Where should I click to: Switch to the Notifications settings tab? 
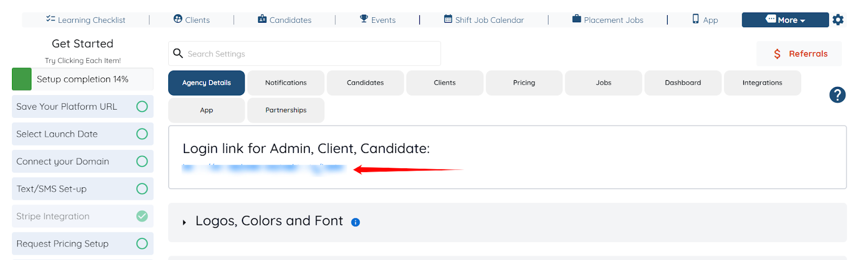click(x=286, y=83)
